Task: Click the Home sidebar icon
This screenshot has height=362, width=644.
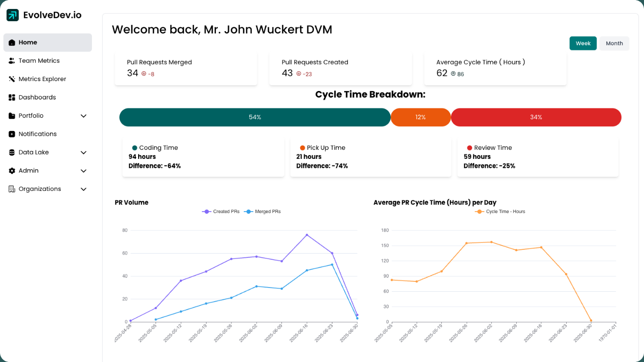Action: [x=12, y=42]
